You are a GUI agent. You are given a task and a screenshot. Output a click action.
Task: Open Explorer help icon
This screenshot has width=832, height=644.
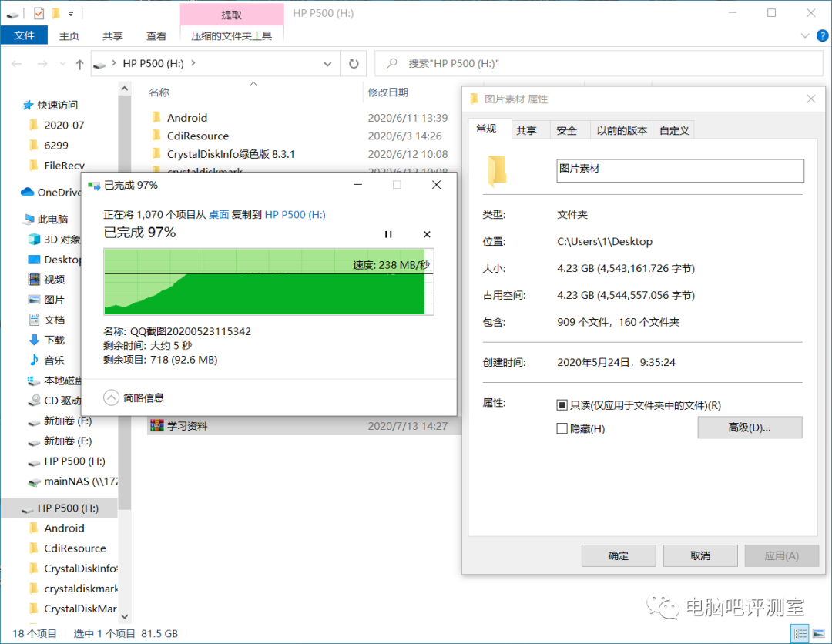tap(822, 35)
